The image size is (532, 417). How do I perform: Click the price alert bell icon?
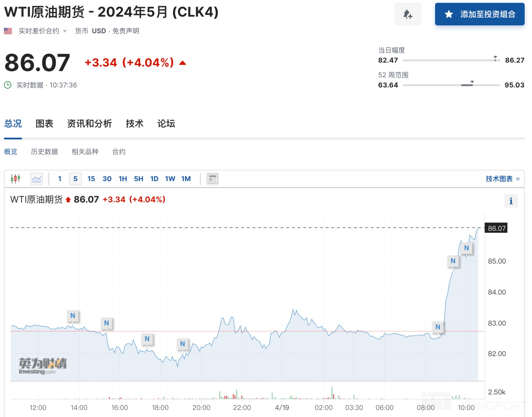click(x=408, y=14)
